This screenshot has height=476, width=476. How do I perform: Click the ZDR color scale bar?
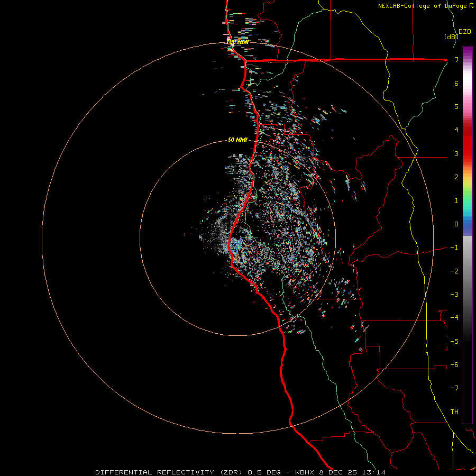coord(467,235)
